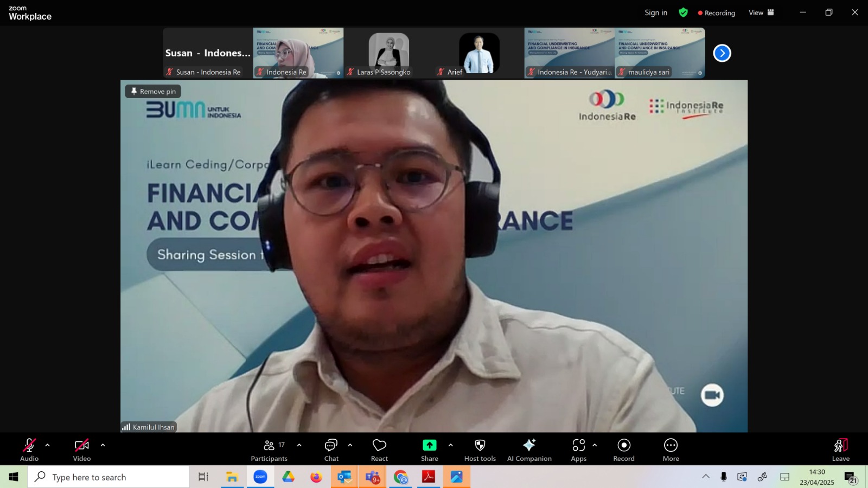Open Task View in taskbar
Viewport: 868px width, 488px height.
(203, 477)
